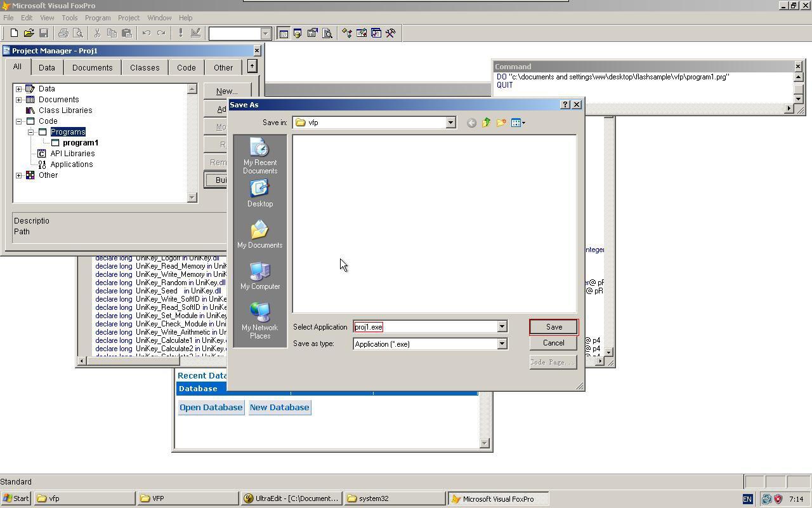The image size is (812, 508).
Task: Create a new folder in Save As
Action: [501, 123]
